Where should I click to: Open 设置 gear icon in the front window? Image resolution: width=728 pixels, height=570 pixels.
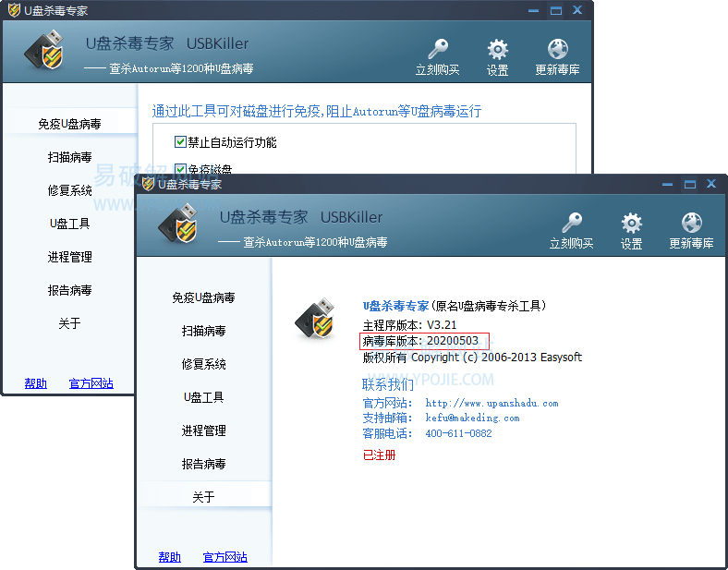(x=631, y=224)
